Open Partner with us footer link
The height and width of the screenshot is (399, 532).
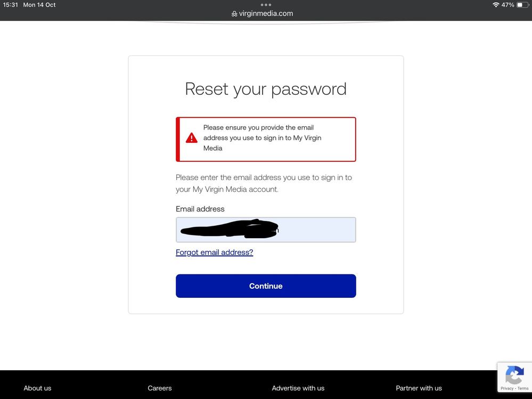[x=419, y=388]
